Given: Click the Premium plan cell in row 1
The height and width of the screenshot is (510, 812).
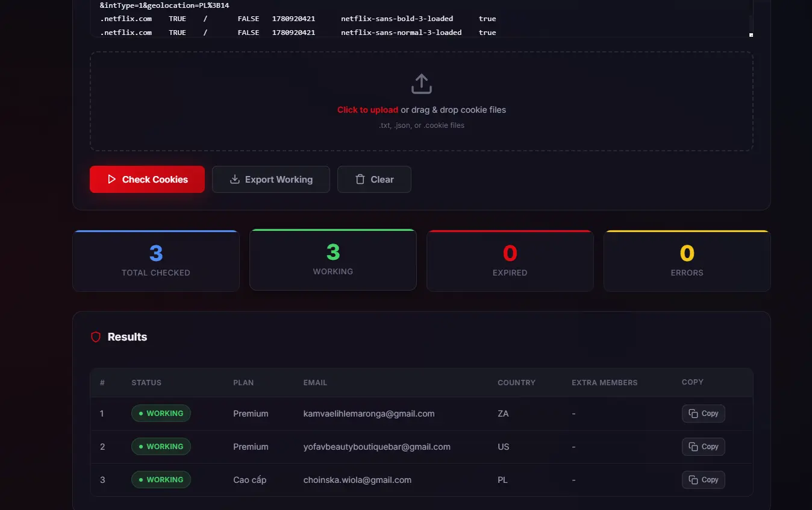Looking at the screenshot, I should [251, 414].
